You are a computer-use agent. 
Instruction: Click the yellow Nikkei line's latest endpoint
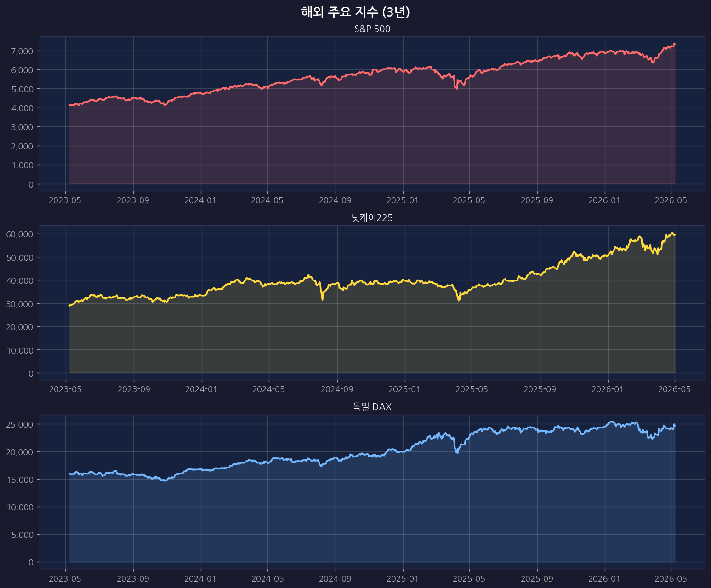pos(675,235)
